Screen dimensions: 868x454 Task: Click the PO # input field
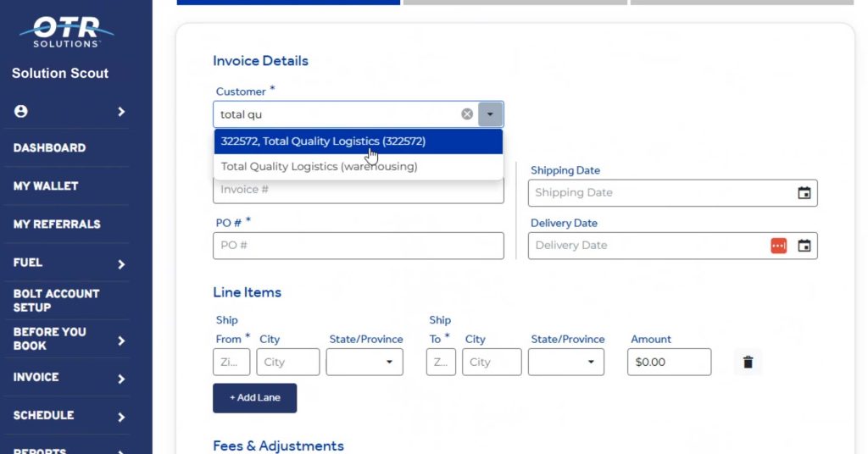pyautogui.click(x=358, y=246)
